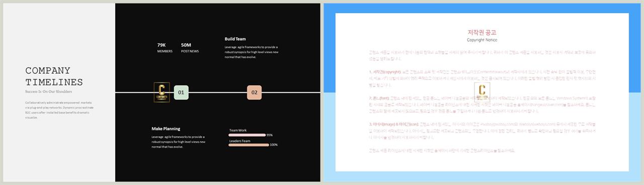Screen dimensions: 644x185
Task: Select the '95%' value
Action: tap(270, 135)
